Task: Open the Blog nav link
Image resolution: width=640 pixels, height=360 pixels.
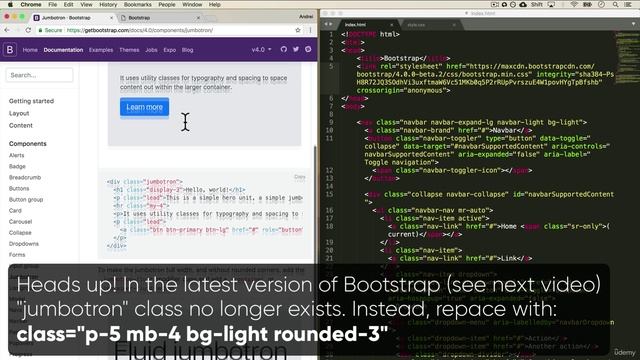Action: (x=187, y=50)
